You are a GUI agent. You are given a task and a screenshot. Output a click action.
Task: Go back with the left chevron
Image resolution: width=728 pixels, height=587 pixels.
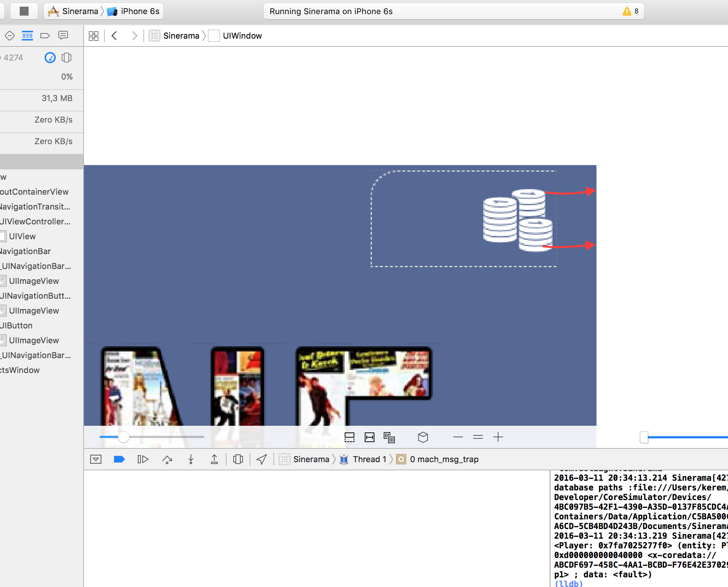click(114, 36)
